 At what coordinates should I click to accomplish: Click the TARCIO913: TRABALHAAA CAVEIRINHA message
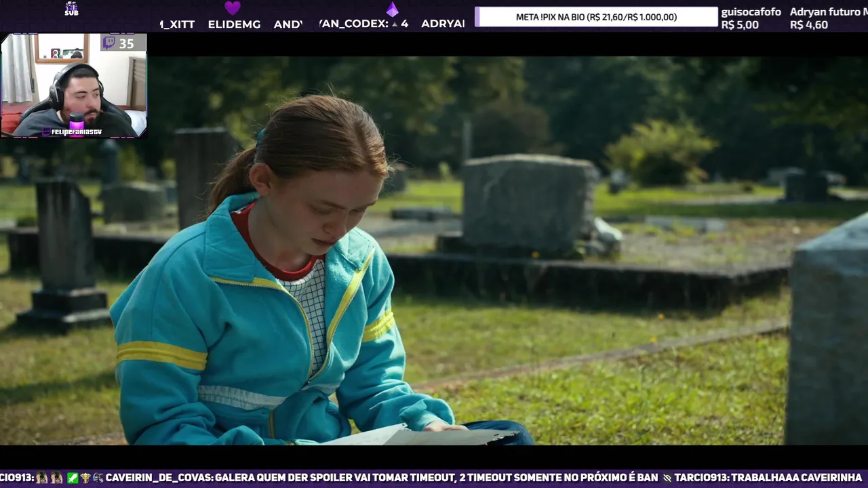tap(768, 478)
